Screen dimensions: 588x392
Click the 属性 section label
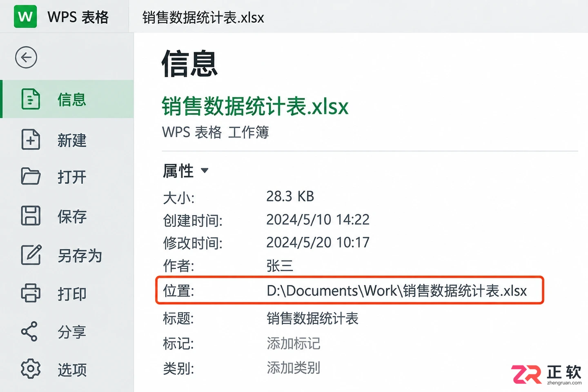coord(178,171)
